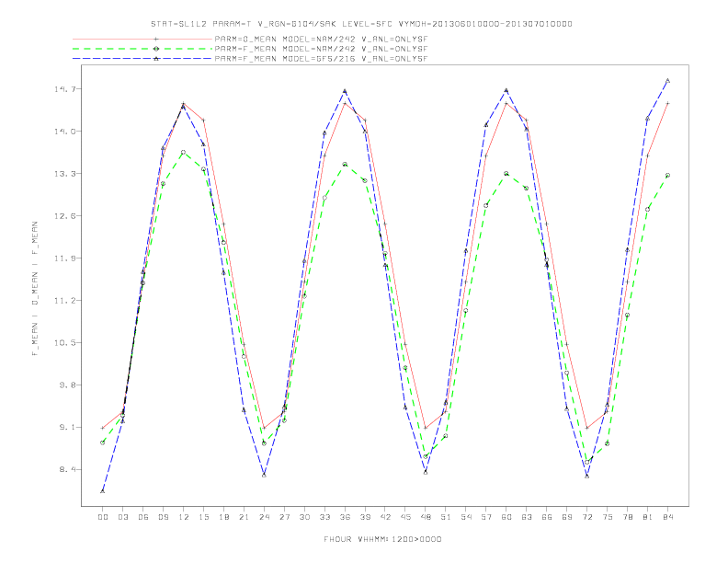Click the x-axis tick label 30
728x563 pixels.
[x=304, y=517]
